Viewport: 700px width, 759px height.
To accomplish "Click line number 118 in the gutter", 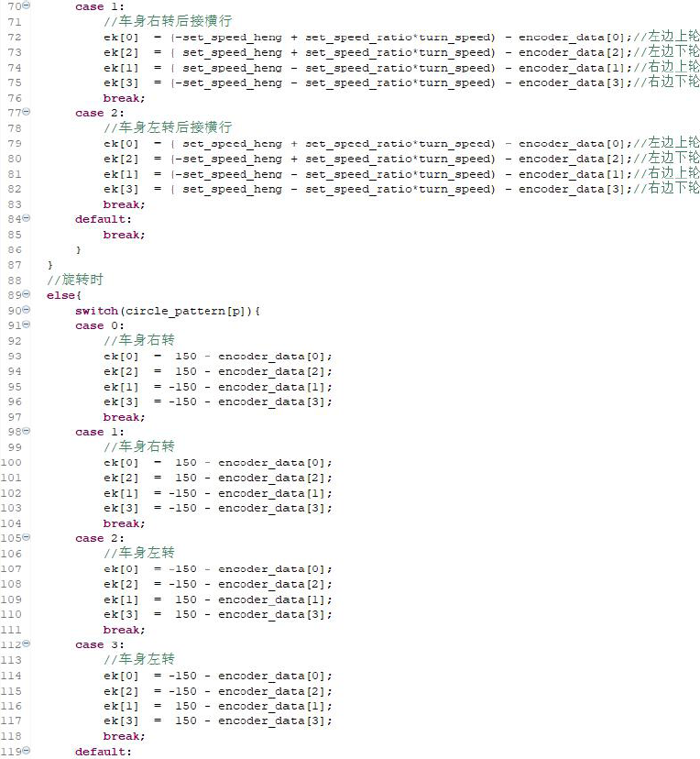I will (x=11, y=736).
